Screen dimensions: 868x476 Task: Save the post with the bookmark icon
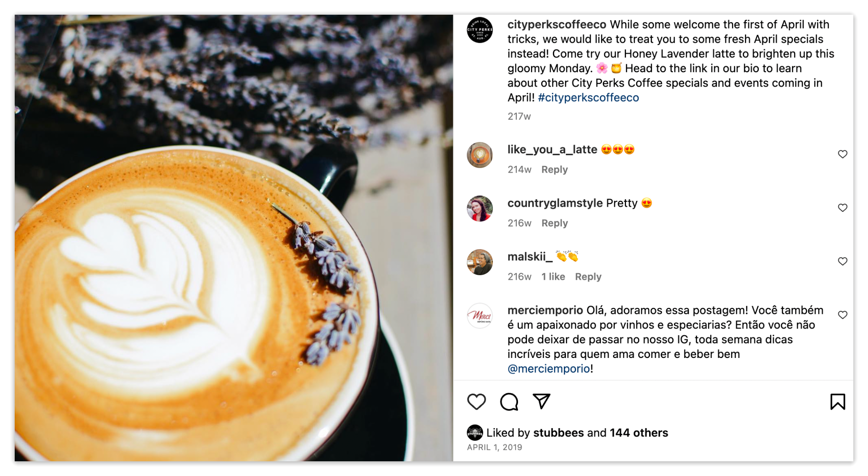click(837, 402)
